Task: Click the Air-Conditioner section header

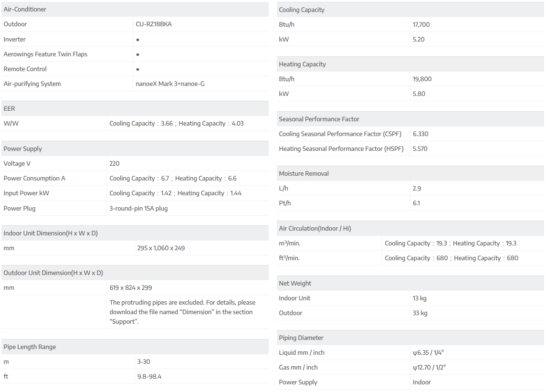Action: 25,10
